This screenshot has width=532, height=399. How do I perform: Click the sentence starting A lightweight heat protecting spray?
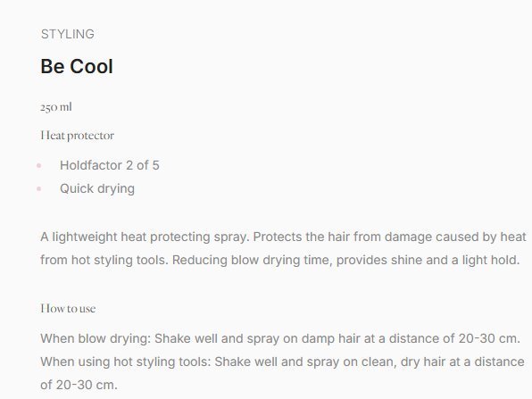pos(145,237)
